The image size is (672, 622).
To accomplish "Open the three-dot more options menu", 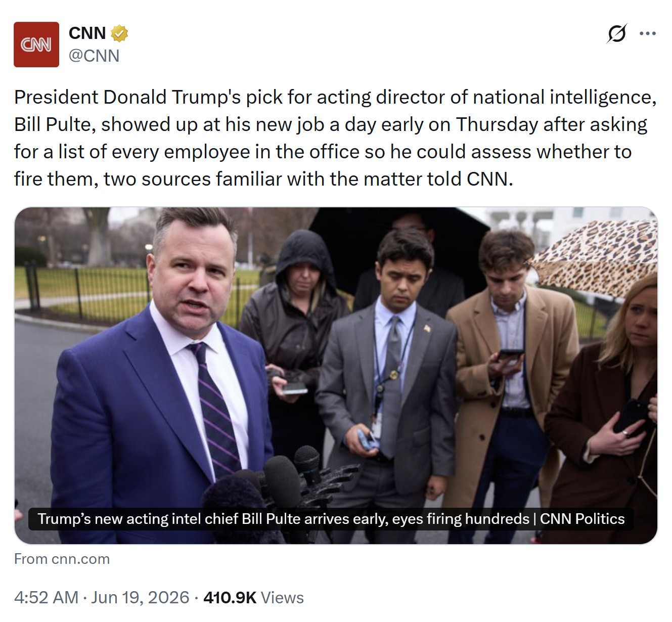I will [648, 34].
